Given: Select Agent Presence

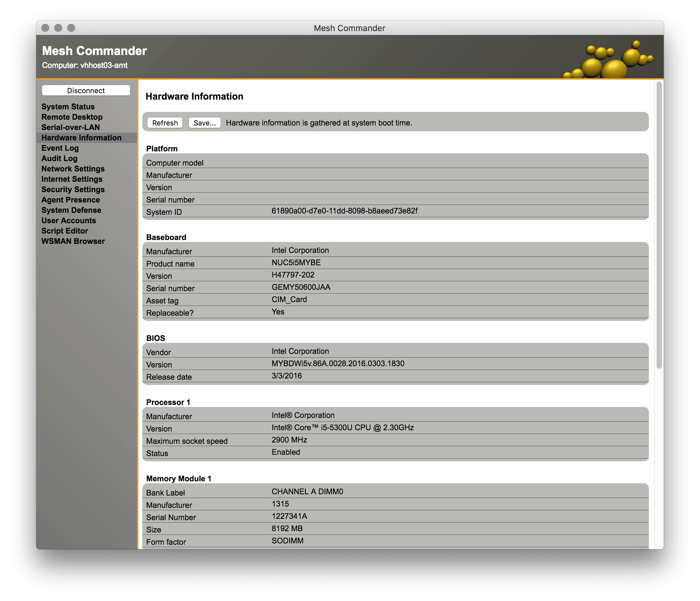Looking at the screenshot, I should point(71,200).
